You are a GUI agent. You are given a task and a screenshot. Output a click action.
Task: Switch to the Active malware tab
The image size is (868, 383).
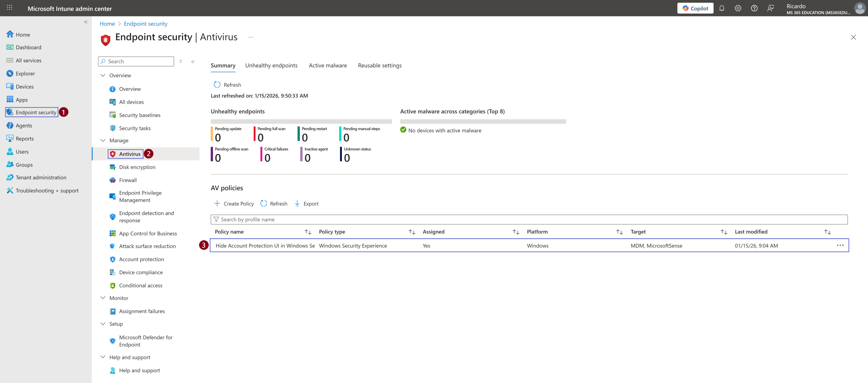click(x=328, y=65)
